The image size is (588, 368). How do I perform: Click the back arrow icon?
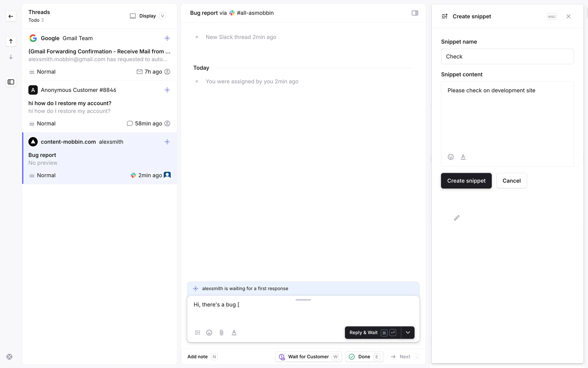11,16
